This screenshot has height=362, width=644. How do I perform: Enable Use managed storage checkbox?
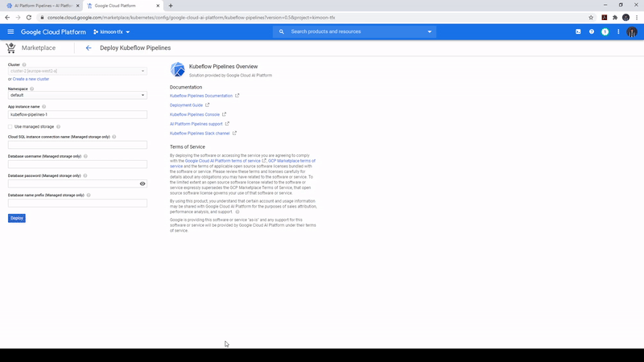pyautogui.click(x=10, y=127)
